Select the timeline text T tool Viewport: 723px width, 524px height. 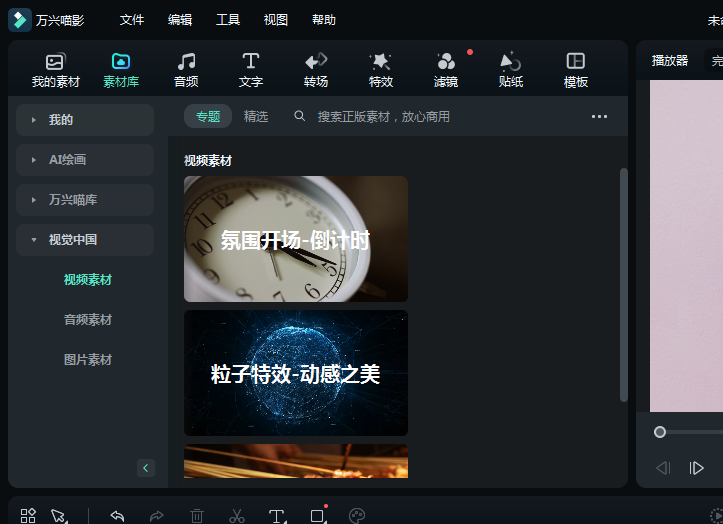(276, 516)
